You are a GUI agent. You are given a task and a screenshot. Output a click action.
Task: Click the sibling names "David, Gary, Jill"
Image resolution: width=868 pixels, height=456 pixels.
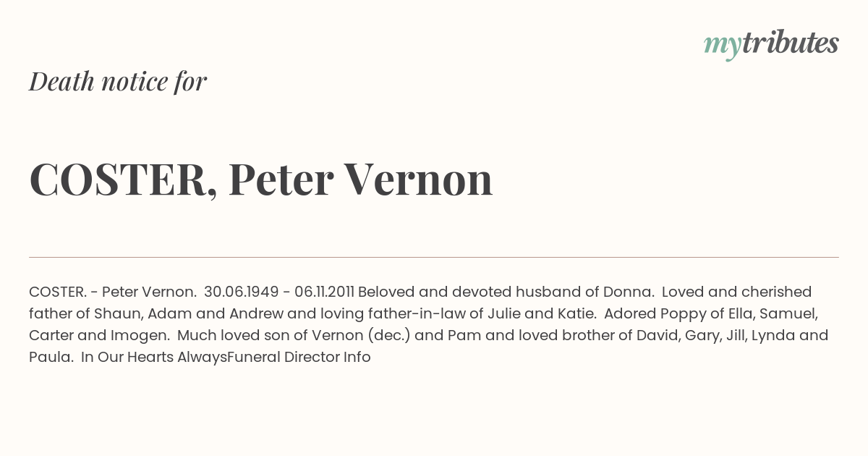point(680,335)
